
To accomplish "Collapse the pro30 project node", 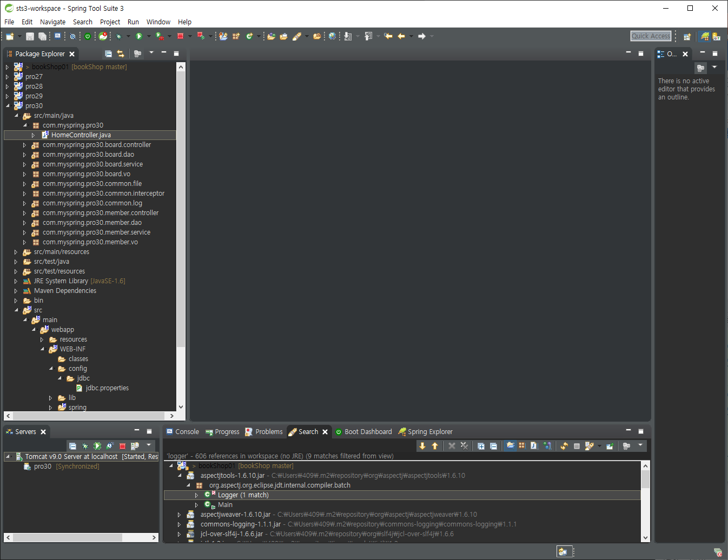I will 8,106.
